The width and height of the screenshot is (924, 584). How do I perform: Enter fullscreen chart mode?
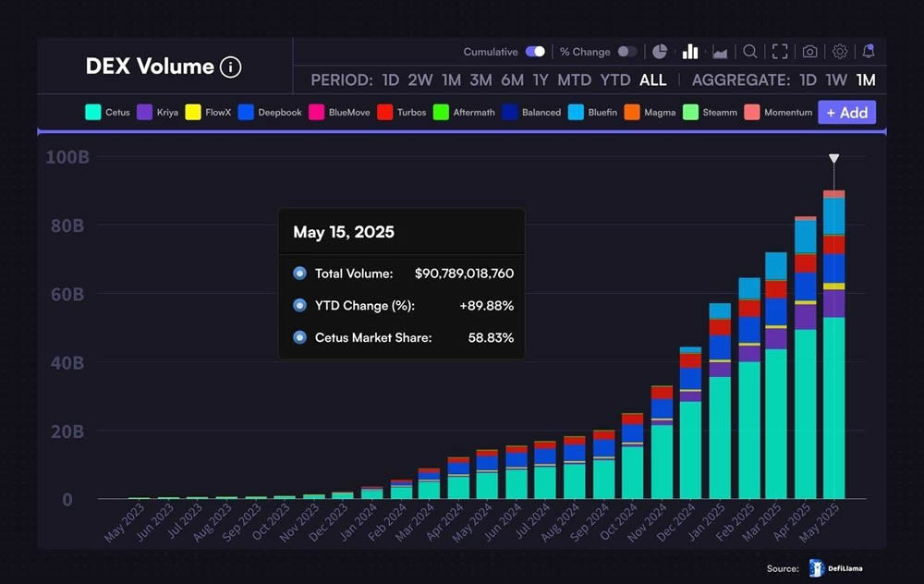[780, 52]
